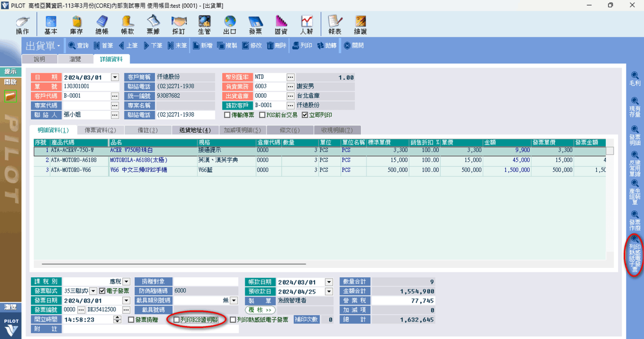The width and height of the screenshot is (644, 339).
Task: Open the 毛利 gross profit sidebar icon
Action: coord(634,79)
